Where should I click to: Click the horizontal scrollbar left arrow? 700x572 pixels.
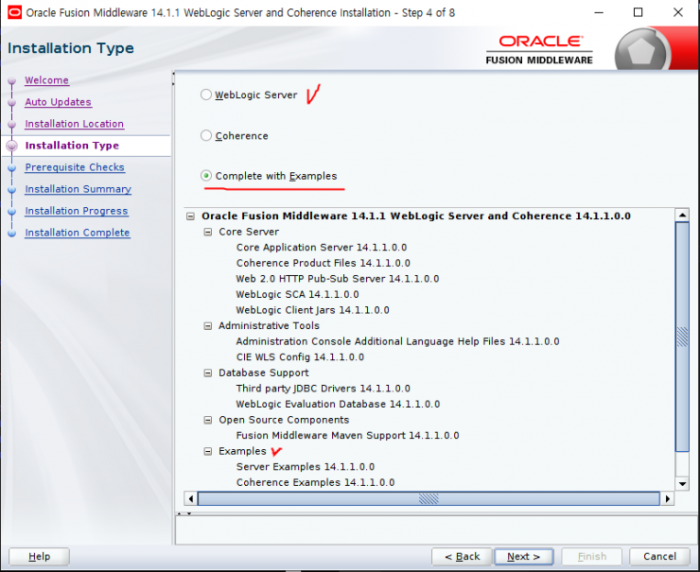coord(191,498)
